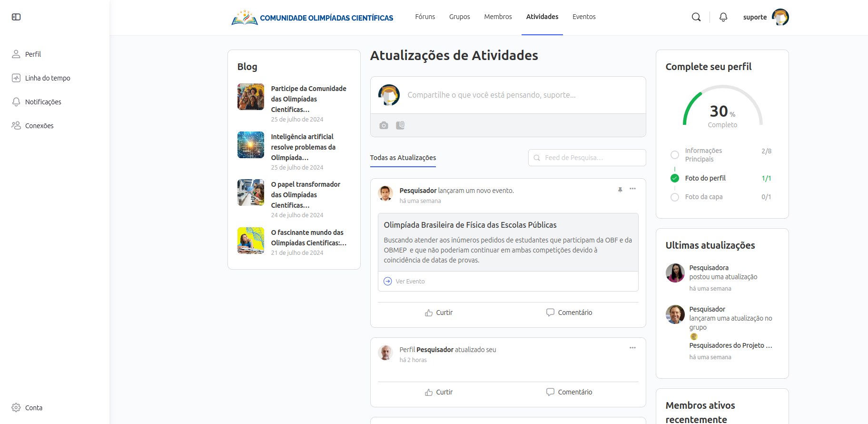Open Pesquisadora avatar in Ultimas atualizações
The width and height of the screenshot is (868, 424).
tap(675, 273)
